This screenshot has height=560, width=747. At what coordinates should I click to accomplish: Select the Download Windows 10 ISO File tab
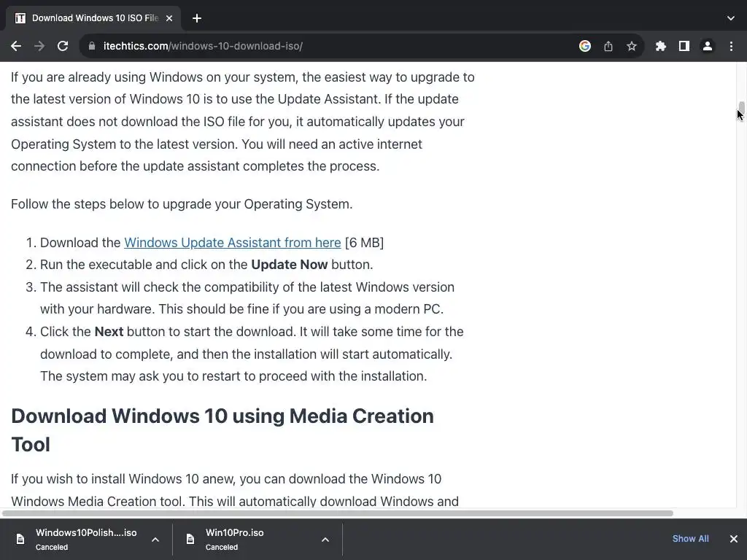click(x=93, y=18)
